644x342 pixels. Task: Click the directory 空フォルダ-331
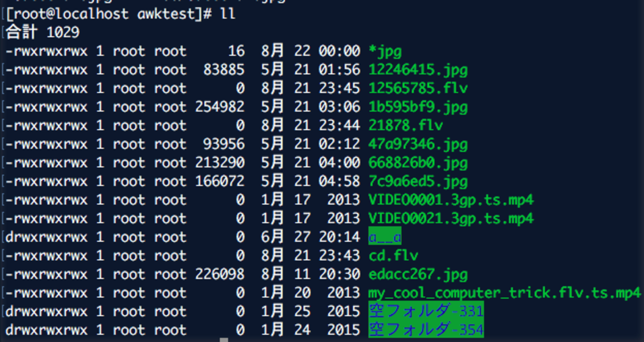click(426, 311)
